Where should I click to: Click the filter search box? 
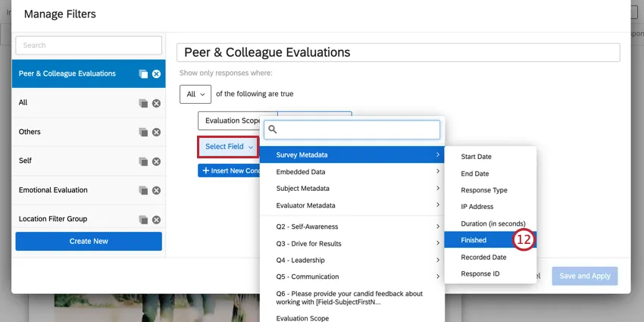[x=89, y=45]
